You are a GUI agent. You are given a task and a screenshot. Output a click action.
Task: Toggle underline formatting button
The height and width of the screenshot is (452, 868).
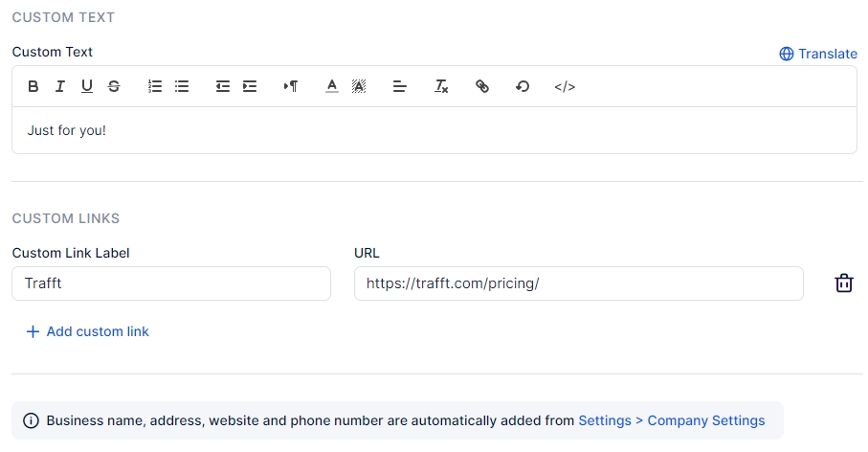point(87,86)
